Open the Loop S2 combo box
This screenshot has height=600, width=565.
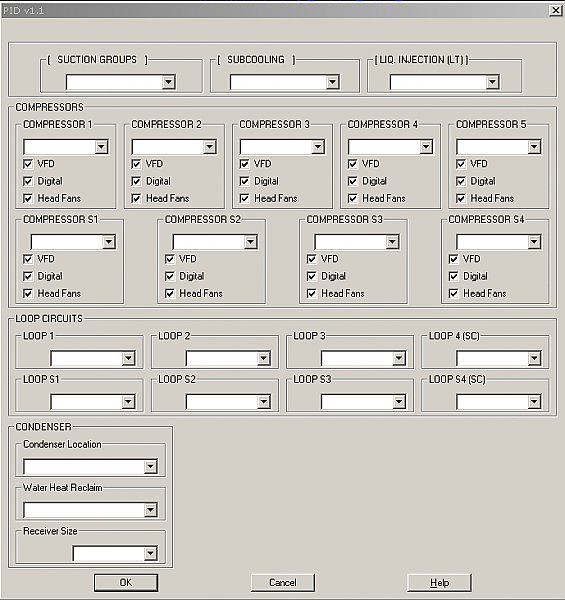pos(228,402)
